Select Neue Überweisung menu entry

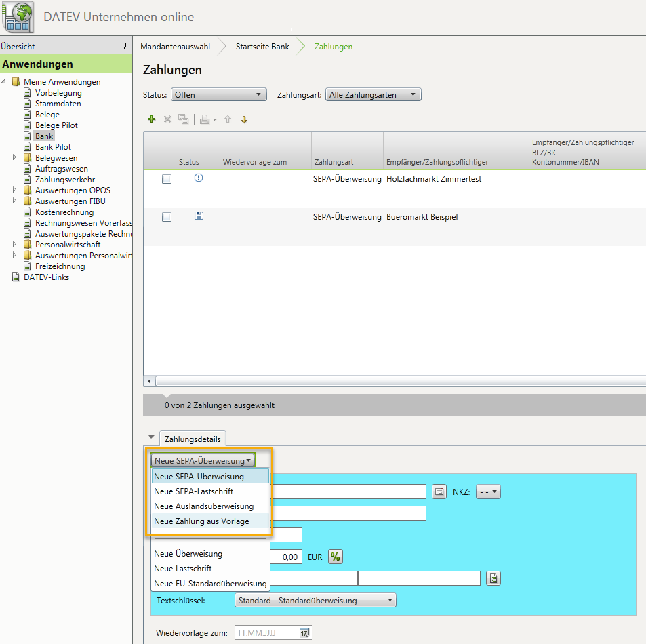click(211, 554)
